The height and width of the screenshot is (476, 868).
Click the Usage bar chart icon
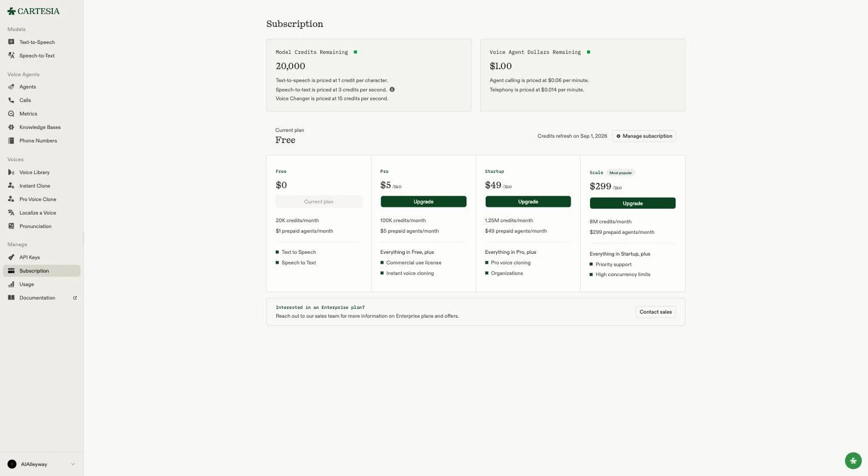pos(11,284)
